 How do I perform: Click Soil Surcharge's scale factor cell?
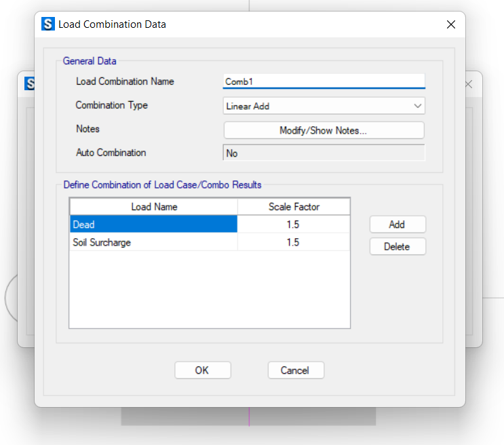tap(294, 242)
